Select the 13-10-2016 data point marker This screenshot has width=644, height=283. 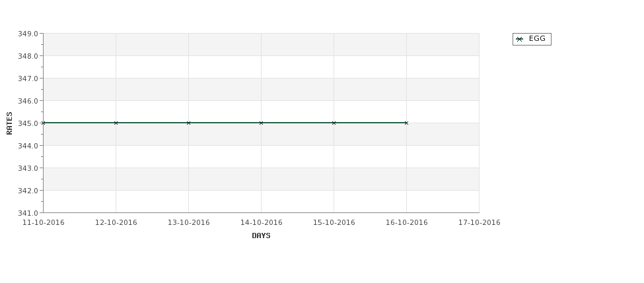click(189, 123)
